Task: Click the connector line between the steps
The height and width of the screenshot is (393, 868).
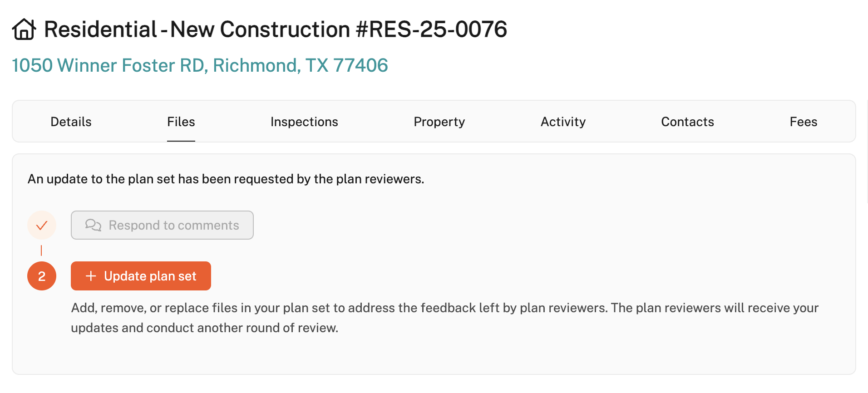Action: click(x=41, y=251)
